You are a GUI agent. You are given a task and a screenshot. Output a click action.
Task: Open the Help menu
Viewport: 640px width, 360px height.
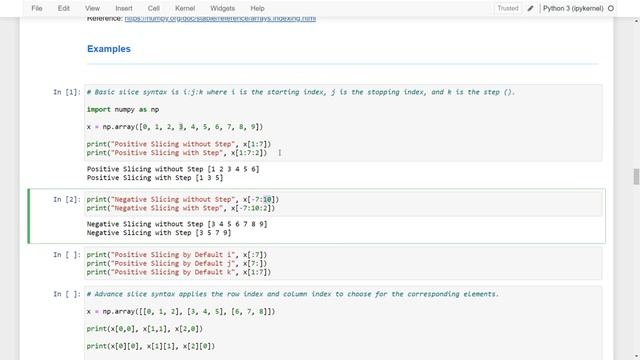257,8
